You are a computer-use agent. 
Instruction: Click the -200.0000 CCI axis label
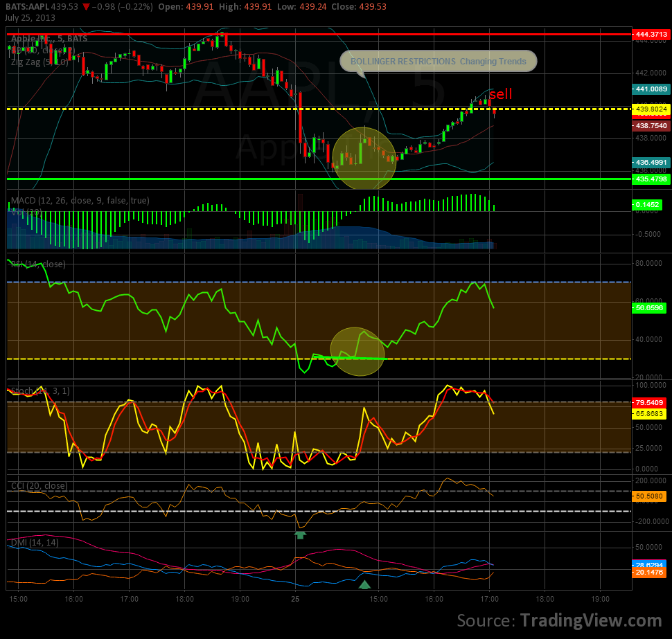point(651,521)
